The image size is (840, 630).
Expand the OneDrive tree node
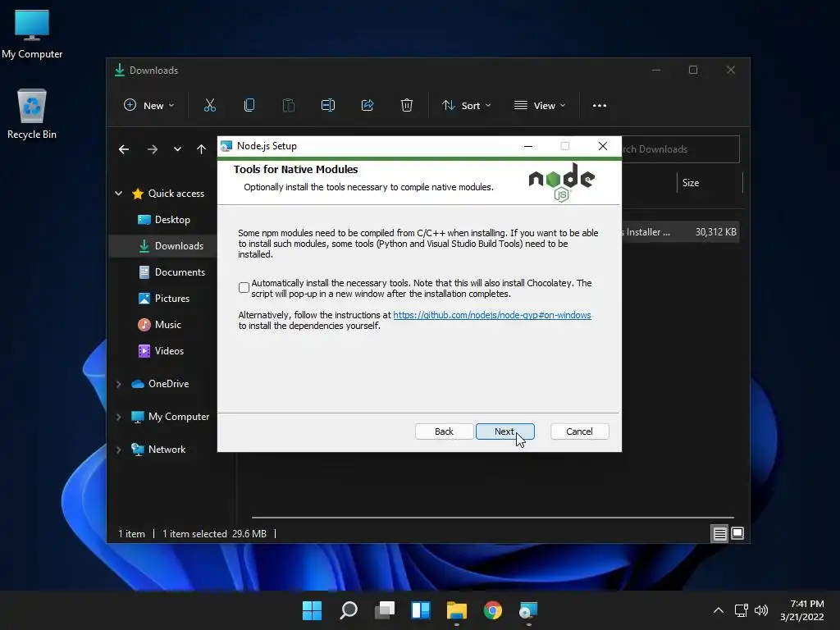tap(118, 384)
